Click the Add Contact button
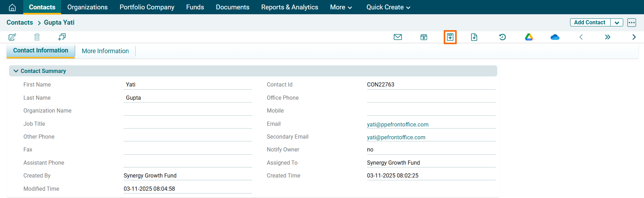This screenshot has height=198, width=644. tap(590, 23)
